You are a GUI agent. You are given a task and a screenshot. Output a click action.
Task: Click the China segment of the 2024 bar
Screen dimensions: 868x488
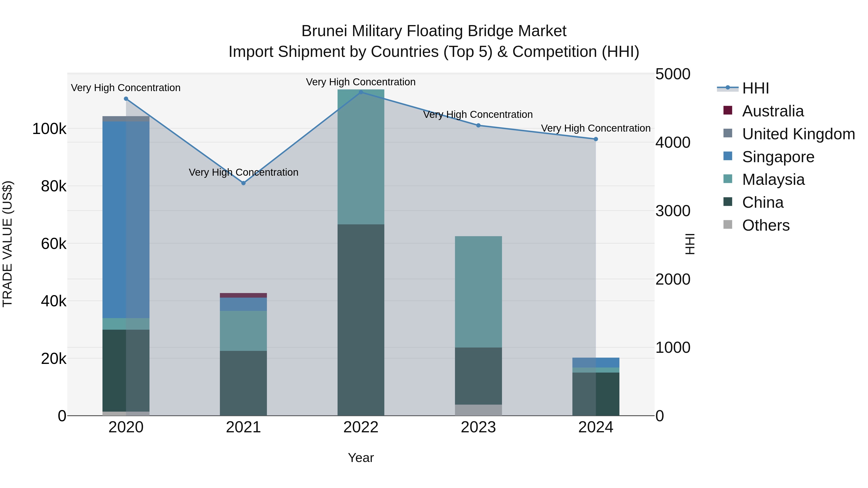596,394
